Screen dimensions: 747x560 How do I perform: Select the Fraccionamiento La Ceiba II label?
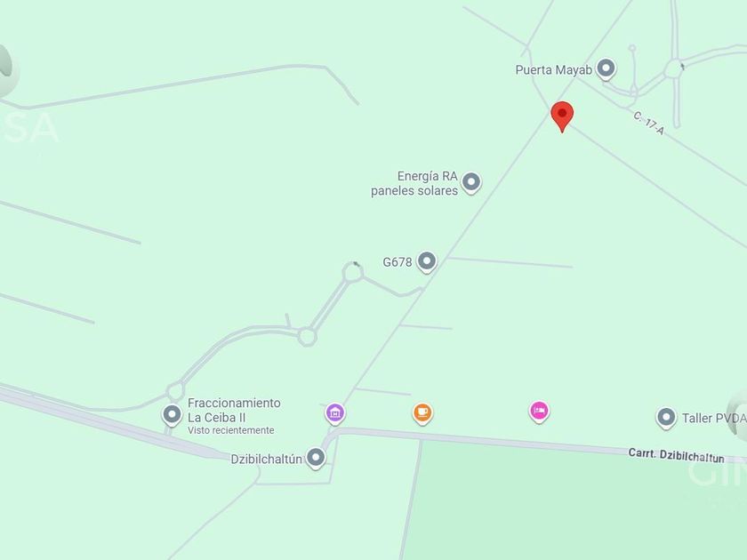click(x=234, y=410)
